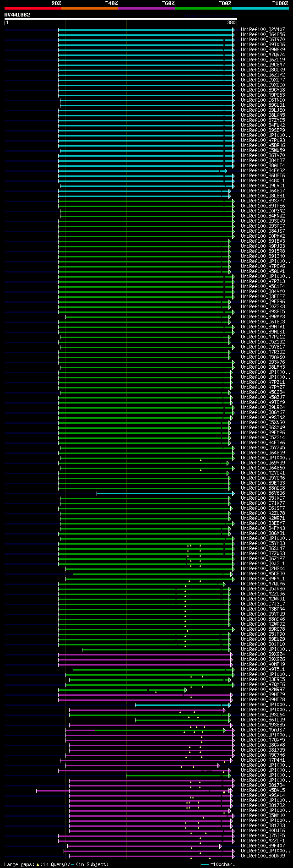The image size is (293, 868).
Task: Select the UniRef100_A7P093 label
Action: (x=263, y=141)
